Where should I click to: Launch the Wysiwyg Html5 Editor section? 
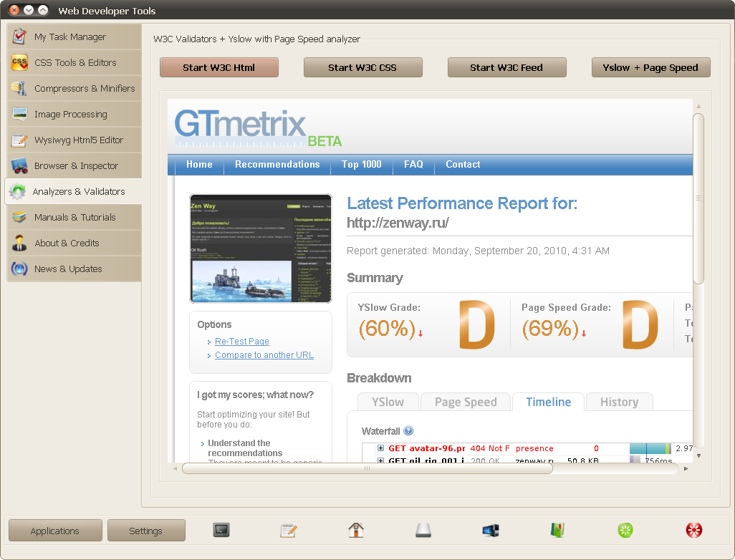74,140
